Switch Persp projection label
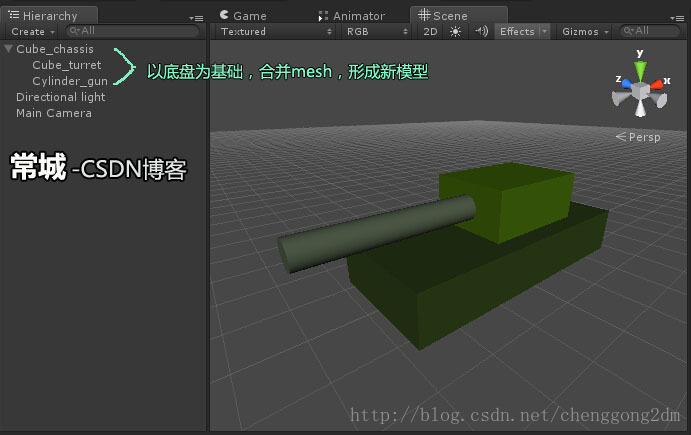The image size is (691, 435). click(x=638, y=137)
